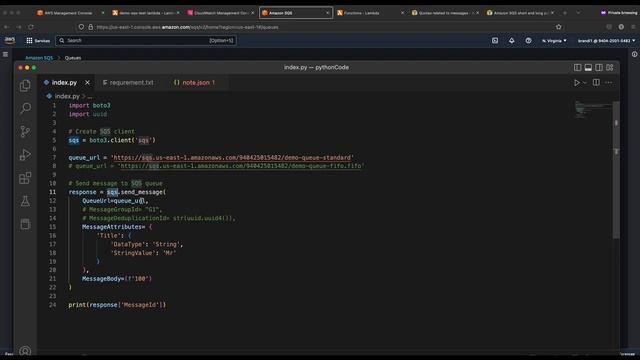Click line number 11 in gutter
The image size is (640, 360).
pyautogui.click(x=53, y=192)
